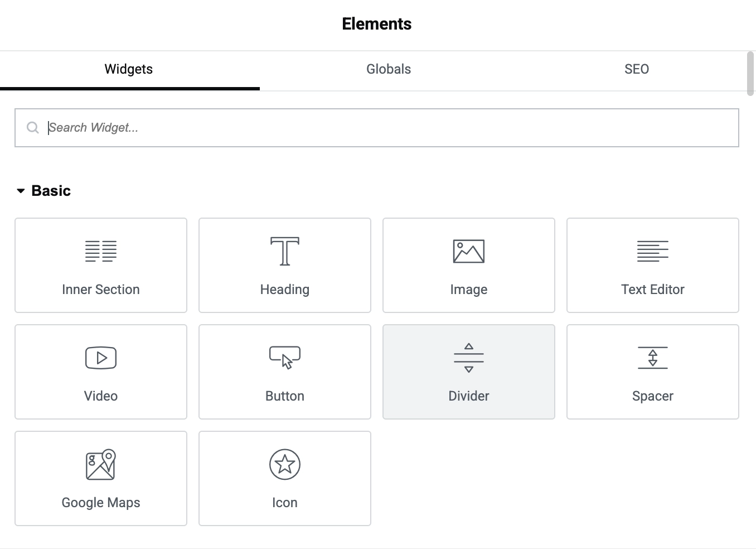
Task: Select the Icon widget
Action: 284,478
